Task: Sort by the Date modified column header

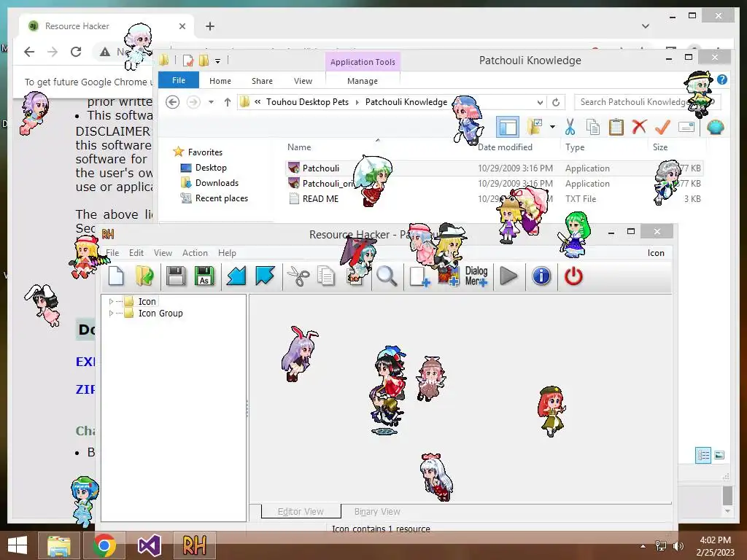Action: click(505, 147)
